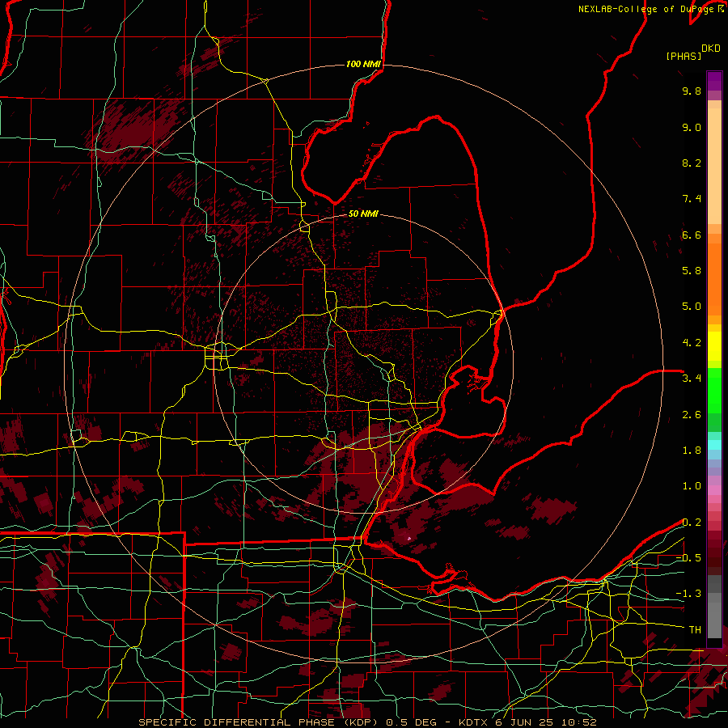Click the [PHAS] units label
728x728 pixels.
(684, 56)
